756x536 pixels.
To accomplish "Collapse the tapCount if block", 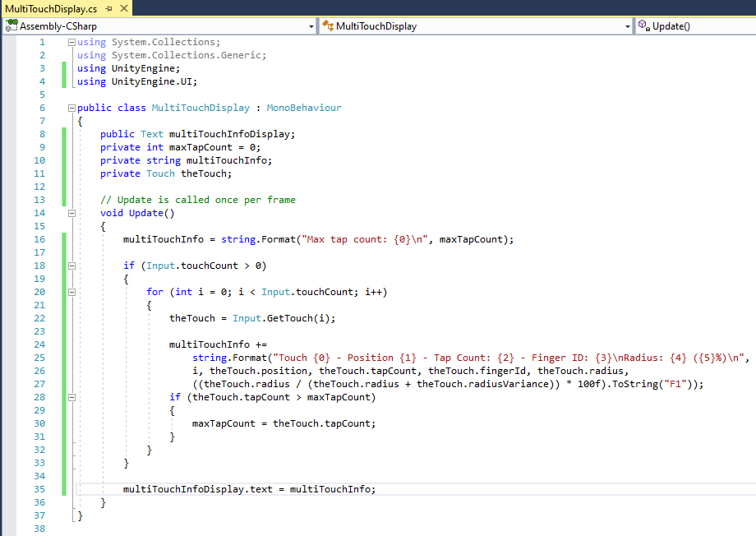I will point(72,397).
